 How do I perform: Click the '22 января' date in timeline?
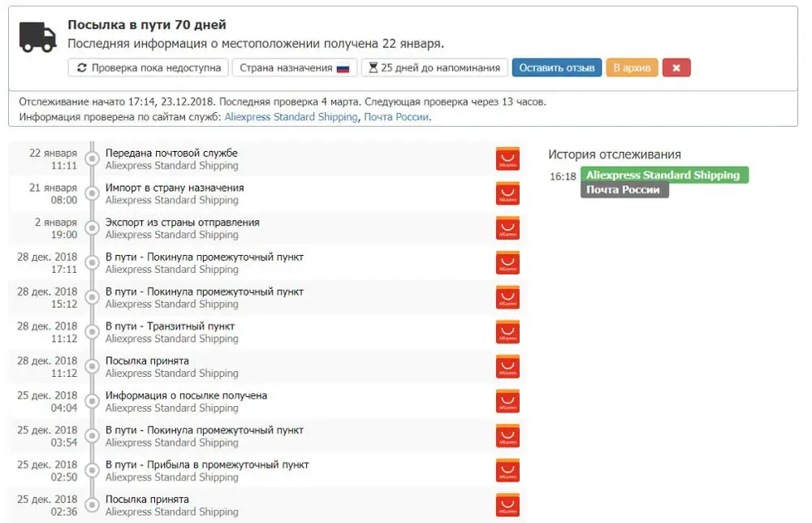tap(53, 153)
